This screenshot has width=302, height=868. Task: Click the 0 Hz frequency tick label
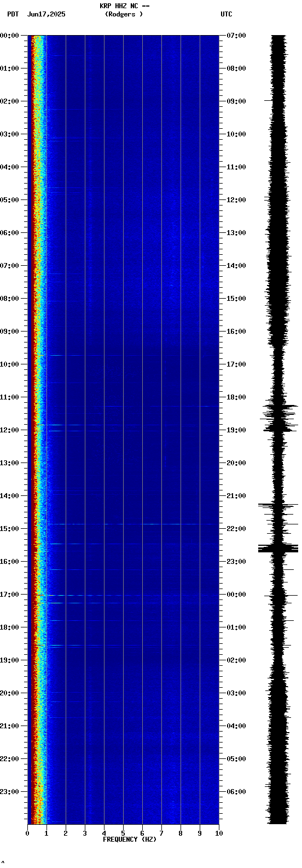coord(27,833)
